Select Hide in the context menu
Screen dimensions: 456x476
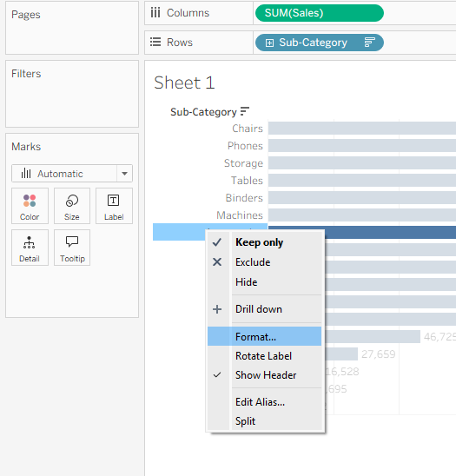(264, 282)
